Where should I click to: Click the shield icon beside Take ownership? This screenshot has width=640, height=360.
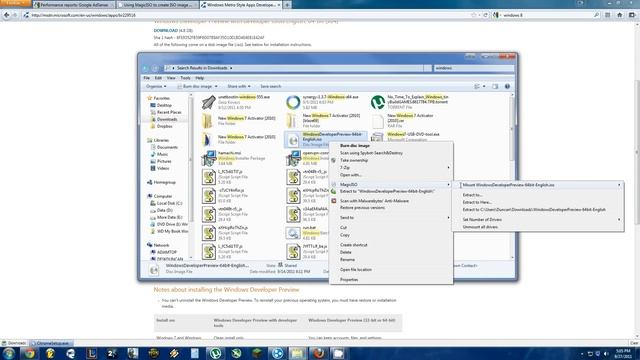click(333, 160)
